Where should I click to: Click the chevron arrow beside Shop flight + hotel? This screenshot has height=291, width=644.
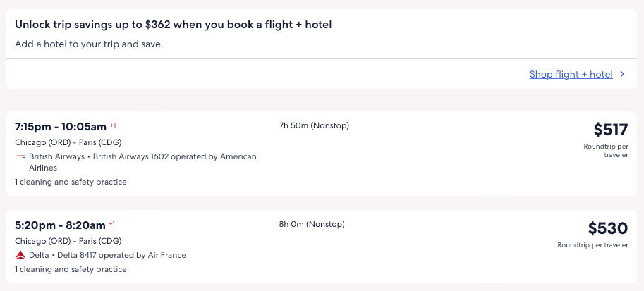coord(622,74)
